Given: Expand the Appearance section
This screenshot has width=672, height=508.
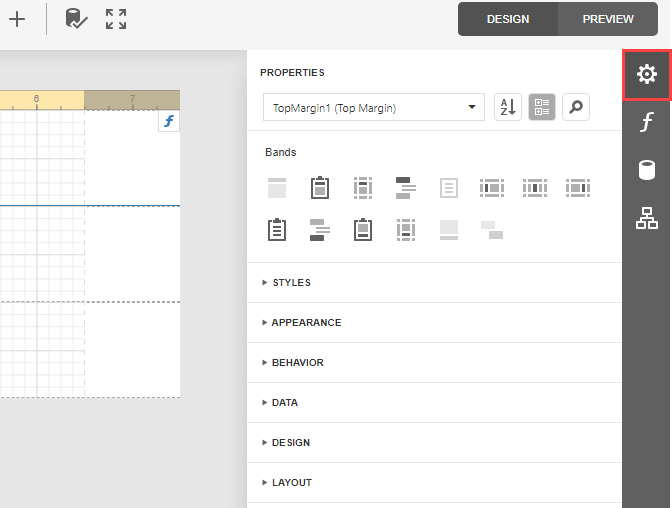Looking at the screenshot, I should pos(306,323).
